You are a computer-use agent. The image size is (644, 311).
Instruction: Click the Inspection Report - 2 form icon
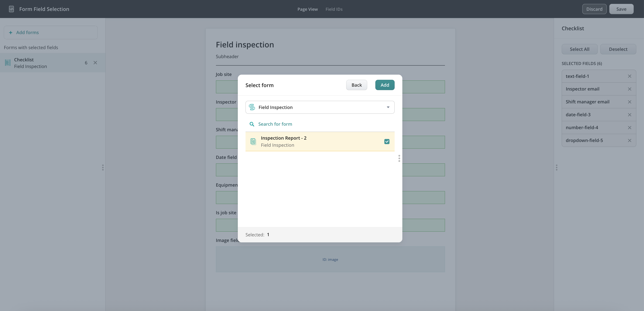253,142
